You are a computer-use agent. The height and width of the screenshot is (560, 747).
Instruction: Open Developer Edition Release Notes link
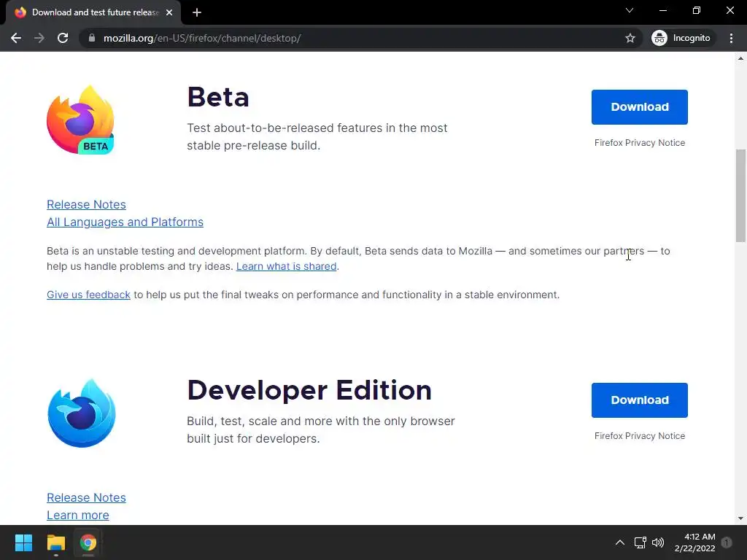tap(86, 497)
